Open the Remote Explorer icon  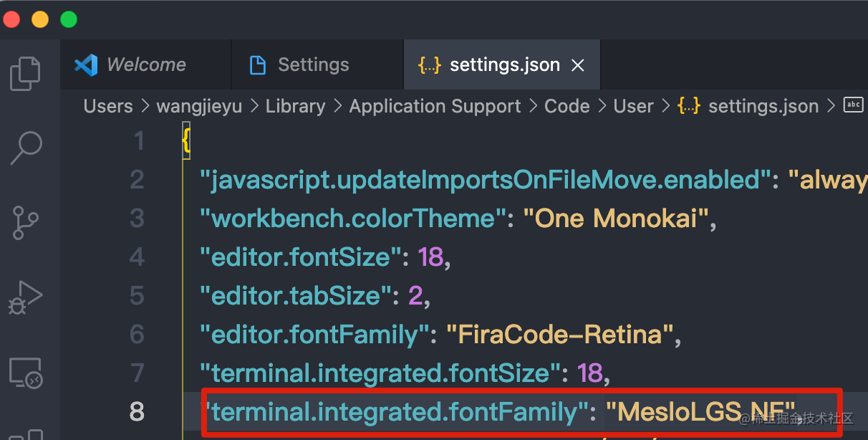[26, 373]
